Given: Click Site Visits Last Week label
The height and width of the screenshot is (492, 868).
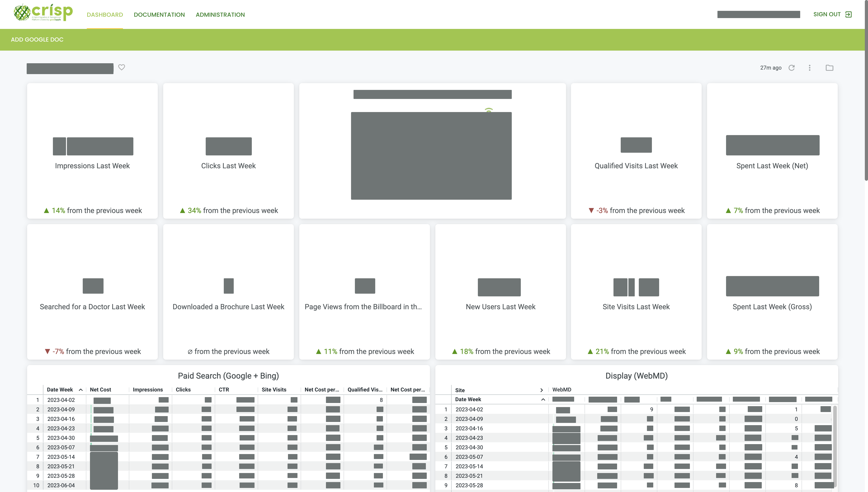Looking at the screenshot, I should (636, 307).
